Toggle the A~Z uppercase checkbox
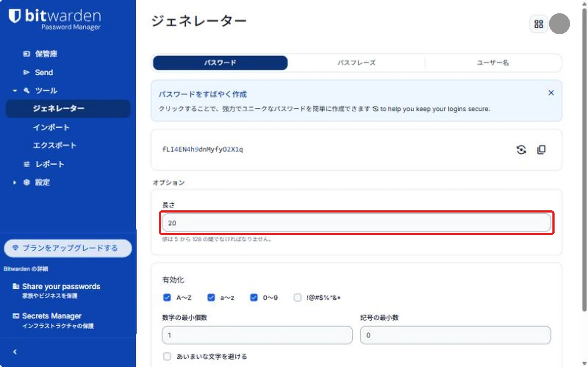Image resolution: width=588 pixels, height=367 pixels. [x=167, y=298]
